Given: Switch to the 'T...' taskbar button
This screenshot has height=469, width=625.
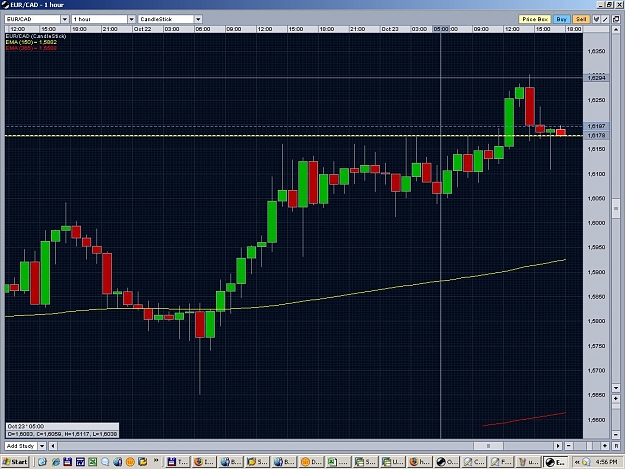Looking at the screenshot, I should tap(178, 462).
